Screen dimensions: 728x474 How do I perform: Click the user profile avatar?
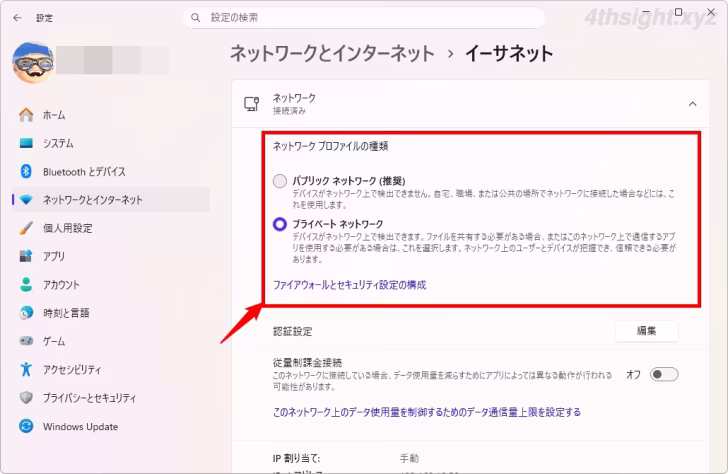point(32,62)
